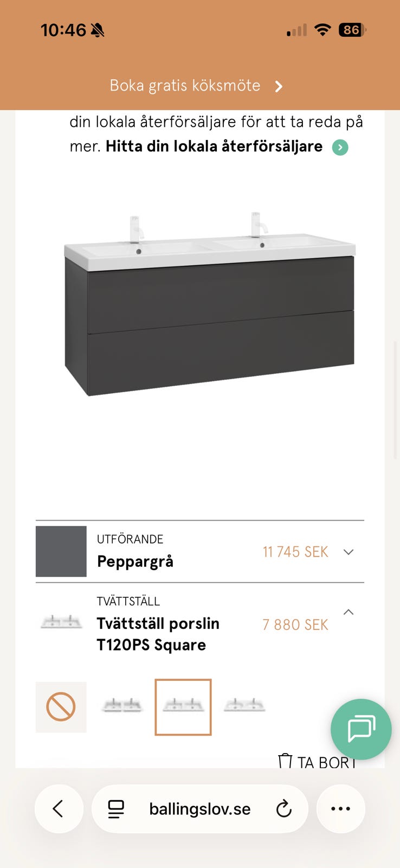400x868 pixels.
Task: Go back with the browser back arrow
Action: pos(59,809)
